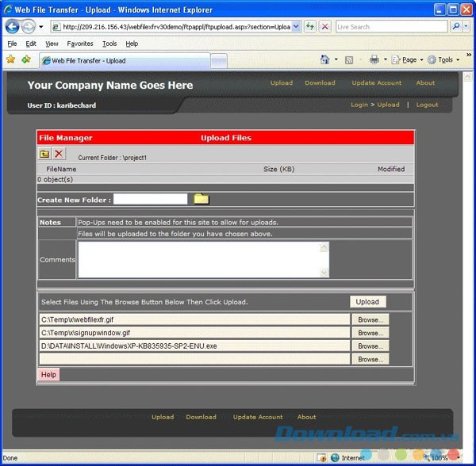The height and width of the screenshot is (466, 476).
Task: Open the Page command bar menu
Action: (407, 59)
